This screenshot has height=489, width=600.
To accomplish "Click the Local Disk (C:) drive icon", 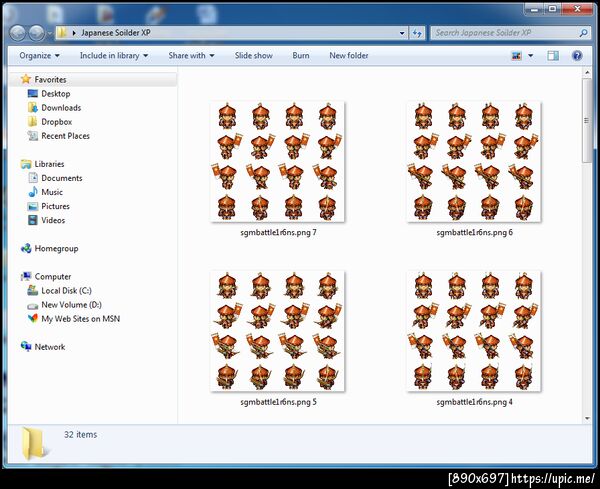I will [33, 290].
